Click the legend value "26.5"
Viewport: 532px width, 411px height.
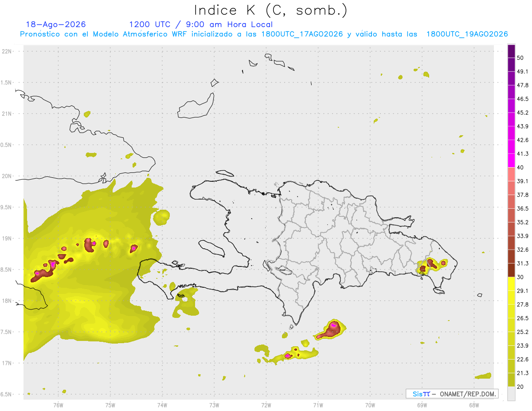point(523,318)
